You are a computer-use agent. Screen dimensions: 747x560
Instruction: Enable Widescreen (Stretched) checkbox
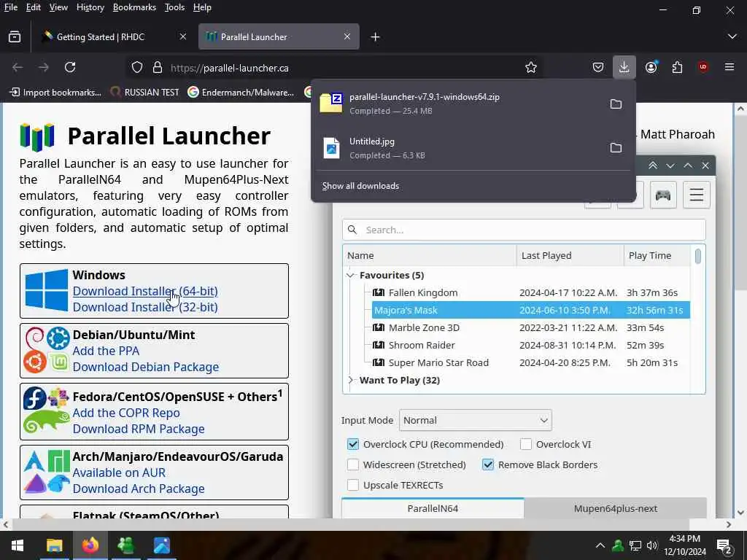[x=353, y=464]
